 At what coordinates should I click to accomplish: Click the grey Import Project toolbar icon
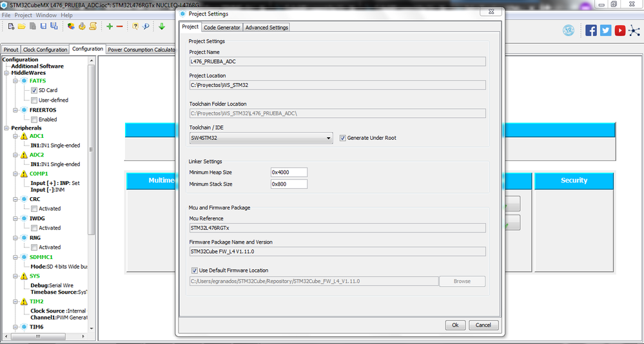(32, 26)
